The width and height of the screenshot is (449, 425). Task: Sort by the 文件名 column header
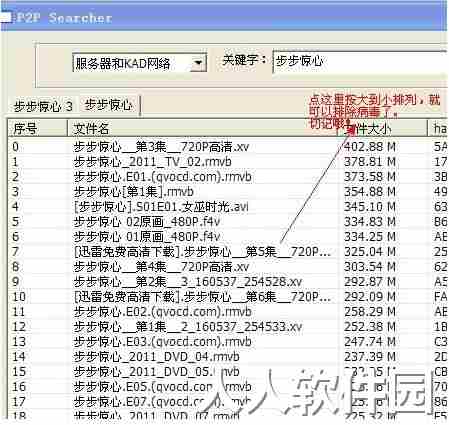203,128
